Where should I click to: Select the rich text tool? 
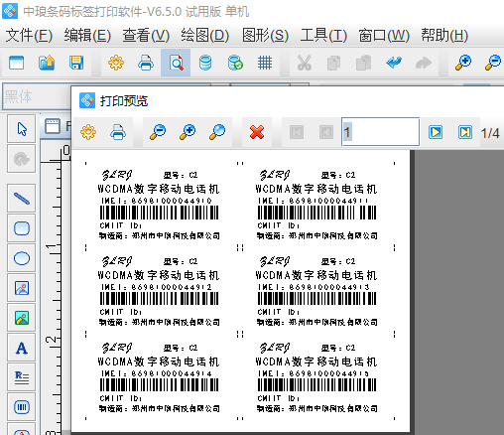pos(22,377)
